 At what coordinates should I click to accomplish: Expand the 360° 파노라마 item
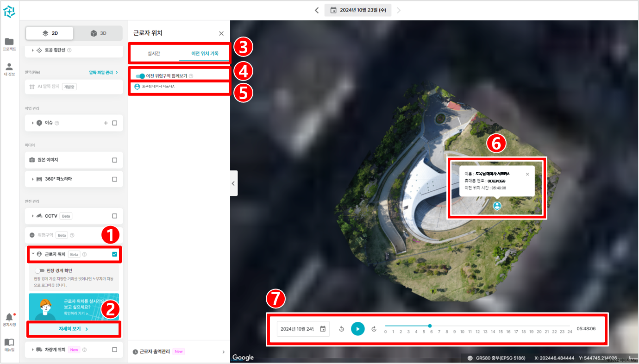coord(33,179)
